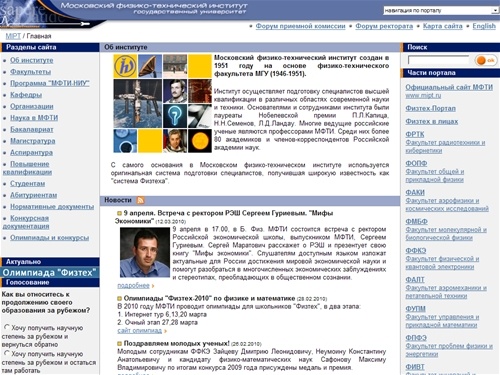500x375 pixels.
Task: Open the www.mipt.ru link
Action: tap(423, 96)
